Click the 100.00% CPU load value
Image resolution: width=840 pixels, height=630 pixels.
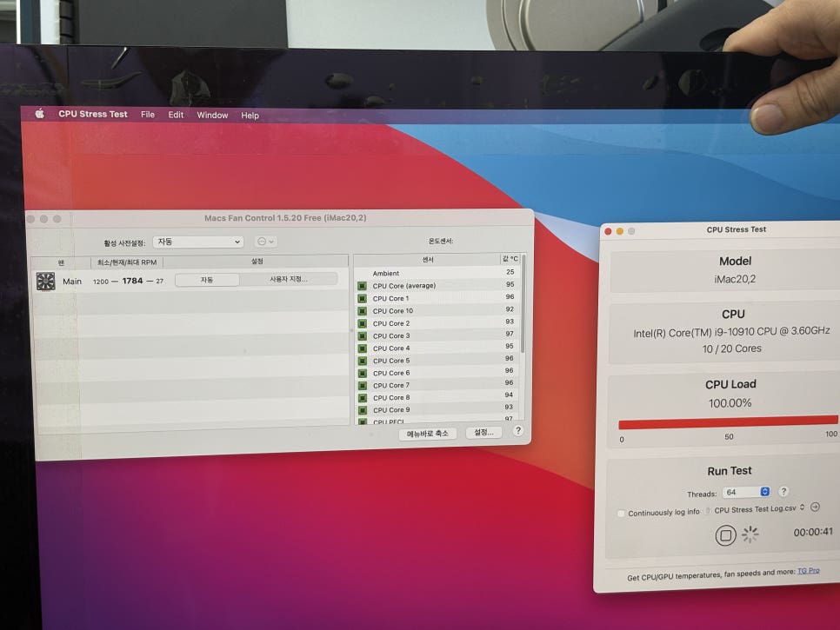click(x=730, y=403)
